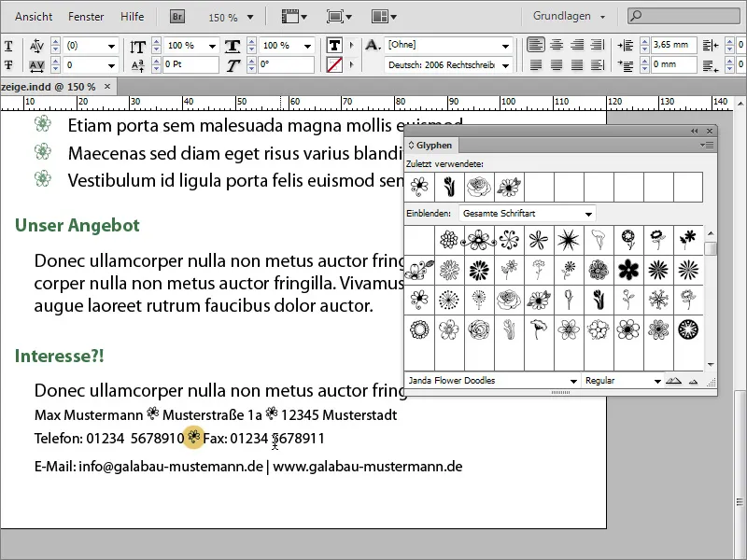The height and width of the screenshot is (560, 747).
Task: Click the underline T icon
Action: (x=8, y=46)
